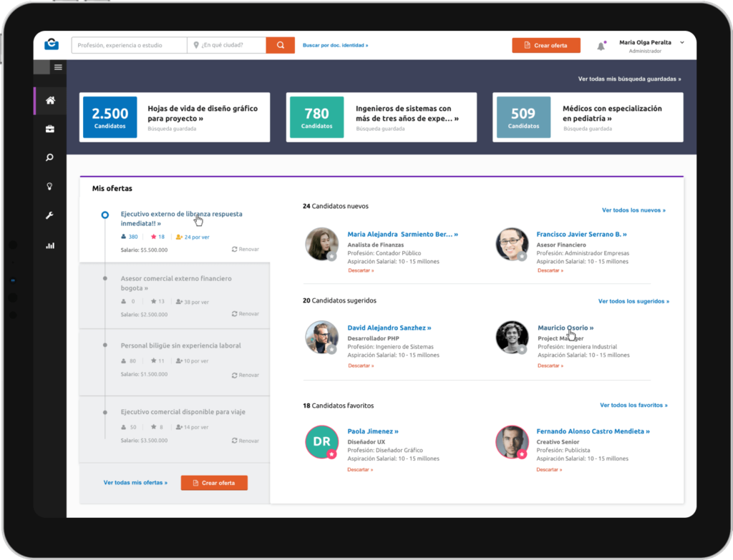
Task: Open notifications bell icon
Action: point(601,46)
